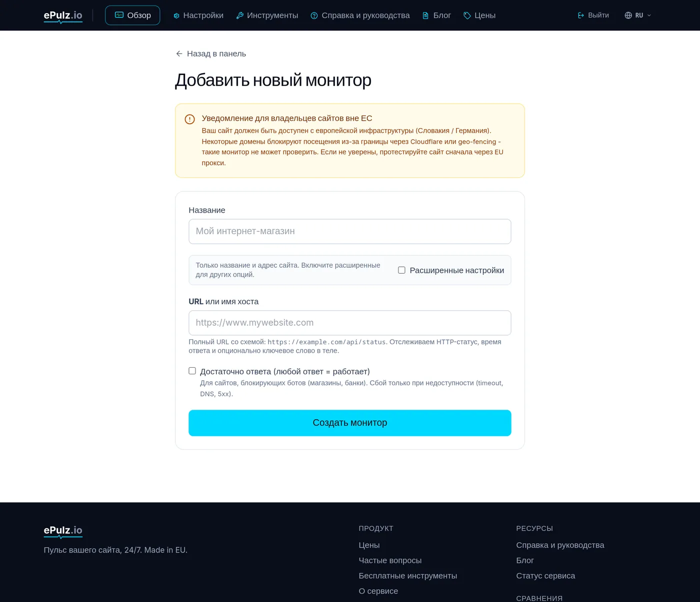Click the ePulz.io logo in header

point(63,16)
